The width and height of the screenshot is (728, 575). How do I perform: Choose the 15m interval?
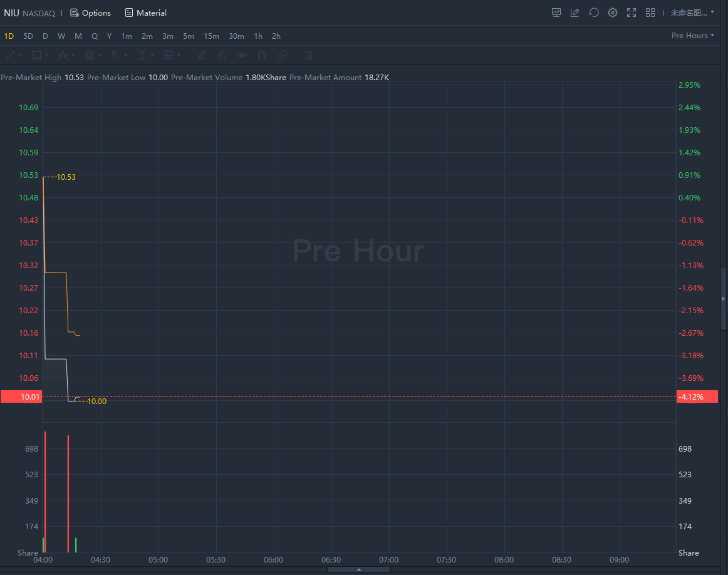tap(211, 36)
